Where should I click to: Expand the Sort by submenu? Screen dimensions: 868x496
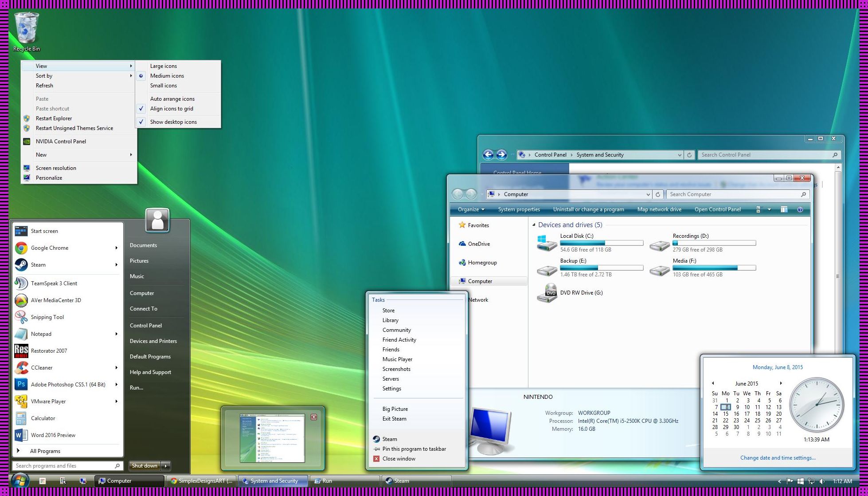click(x=79, y=76)
